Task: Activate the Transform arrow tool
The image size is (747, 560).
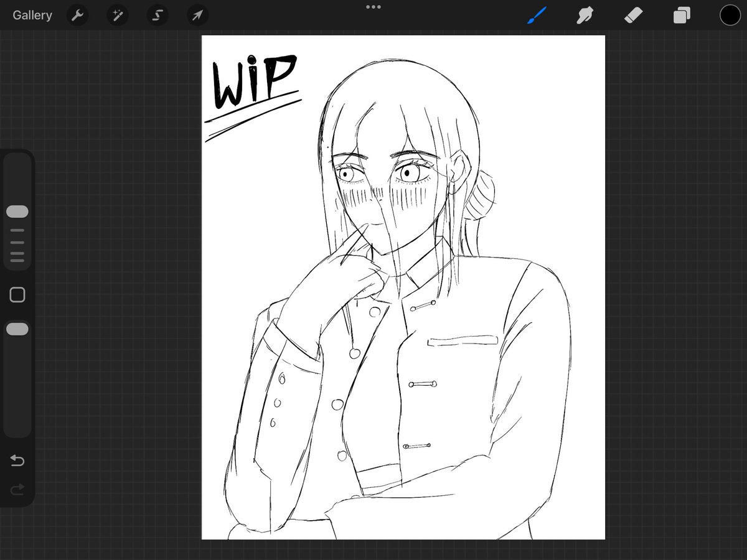Action: (197, 16)
